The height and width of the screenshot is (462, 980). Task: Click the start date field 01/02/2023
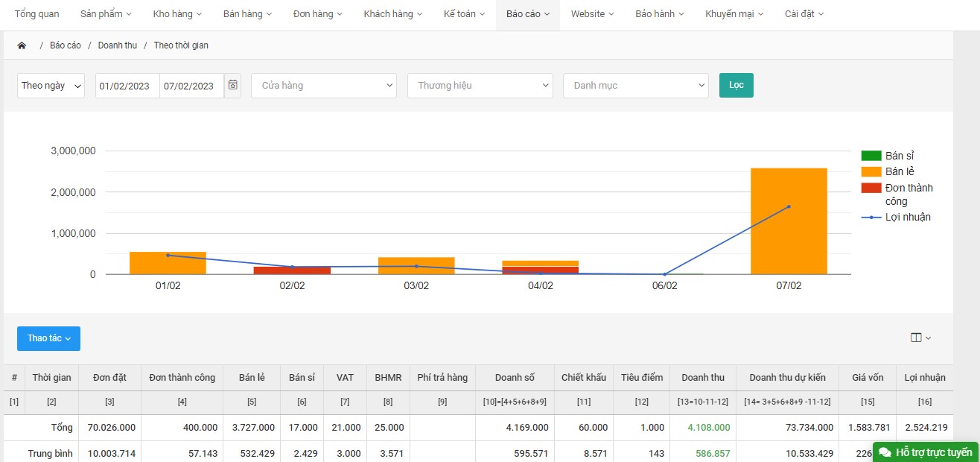tap(127, 86)
